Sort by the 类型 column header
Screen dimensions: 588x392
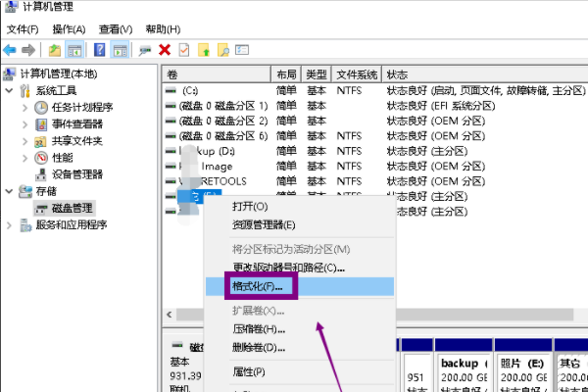coord(317,74)
